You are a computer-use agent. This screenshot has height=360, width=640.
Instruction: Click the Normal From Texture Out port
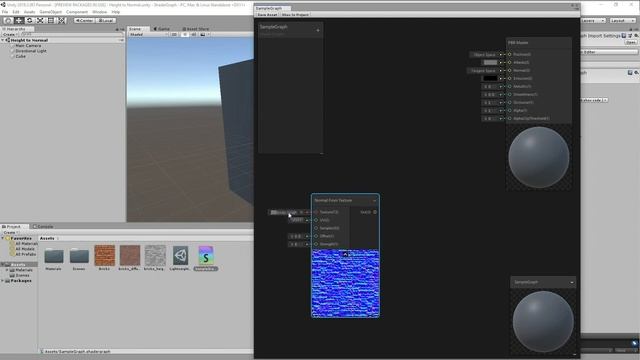coord(375,212)
